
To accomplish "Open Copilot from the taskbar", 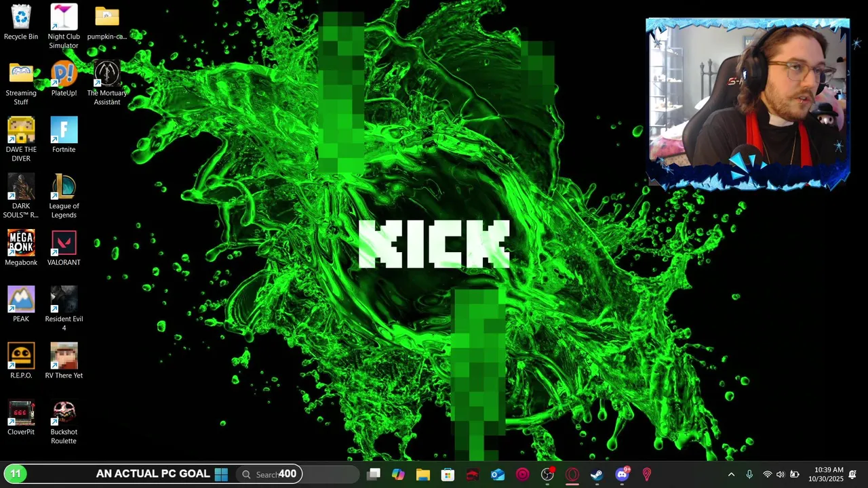I will pos(398,474).
